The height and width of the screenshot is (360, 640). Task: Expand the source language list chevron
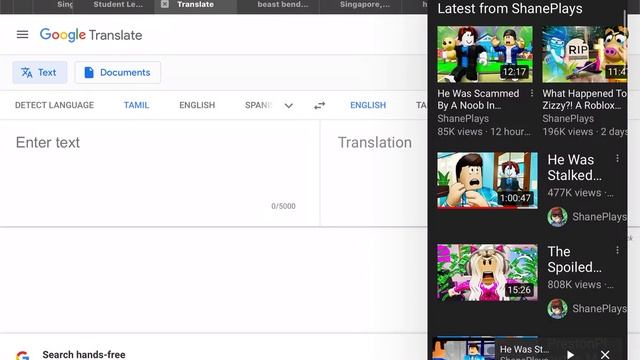coord(289,106)
